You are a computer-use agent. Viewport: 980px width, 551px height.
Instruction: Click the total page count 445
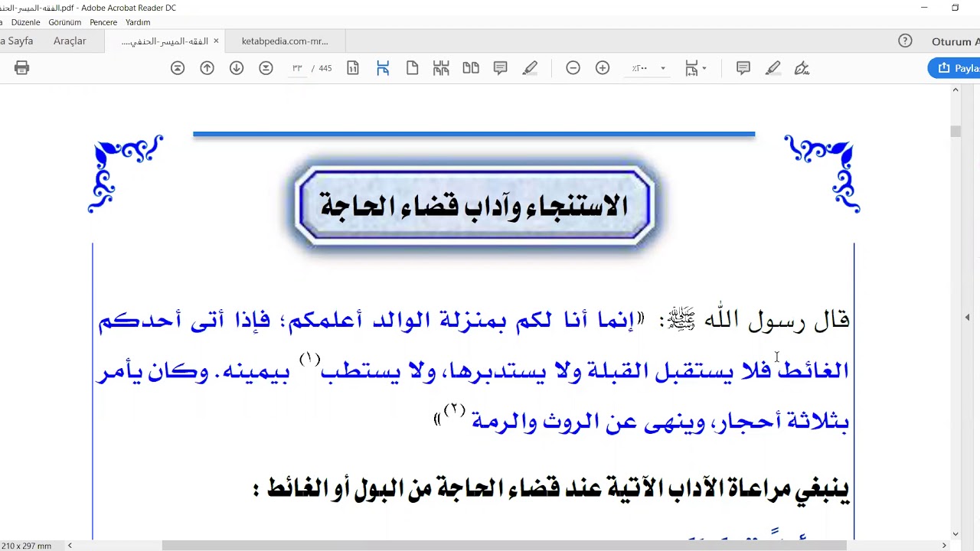tap(325, 68)
